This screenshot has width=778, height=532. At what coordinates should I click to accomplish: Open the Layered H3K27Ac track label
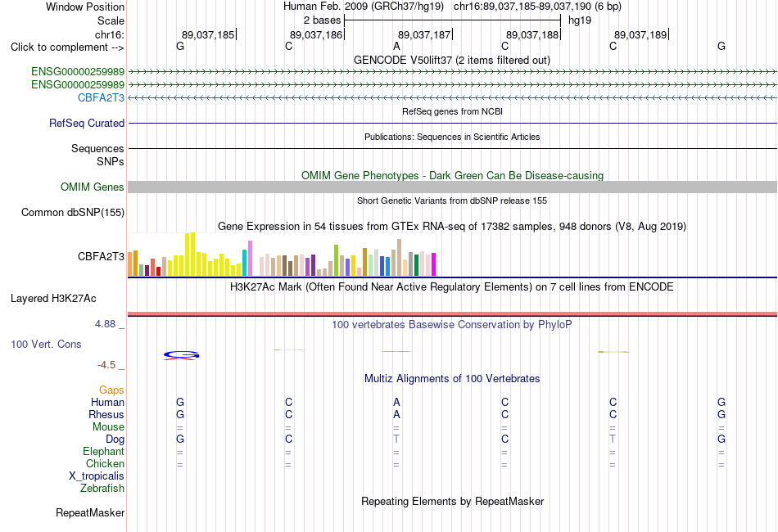[53, 299]
